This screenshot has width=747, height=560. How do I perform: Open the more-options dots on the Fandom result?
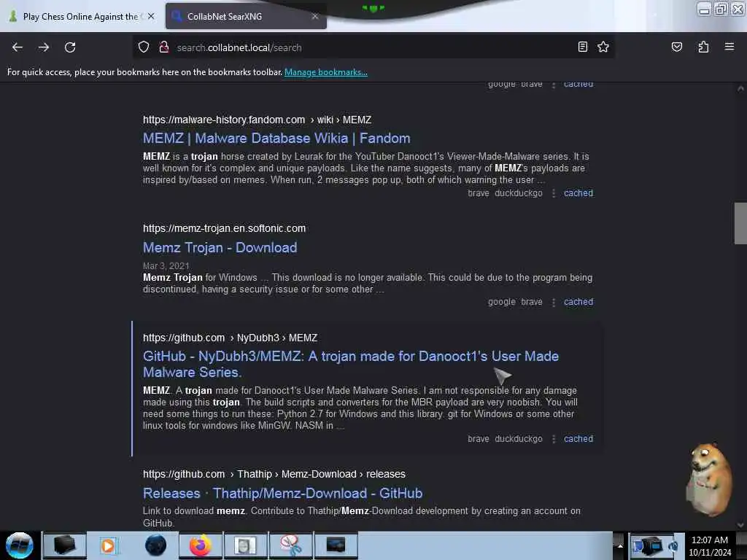(554, 193)
